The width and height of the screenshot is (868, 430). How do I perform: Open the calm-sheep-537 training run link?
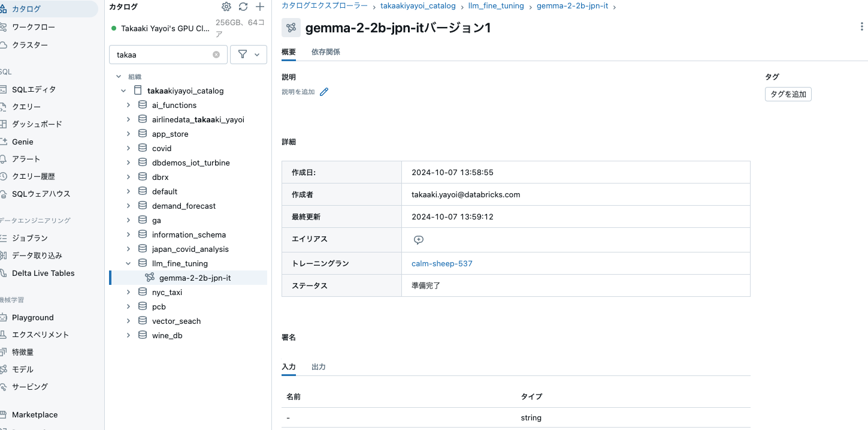(x=442, y=263)
